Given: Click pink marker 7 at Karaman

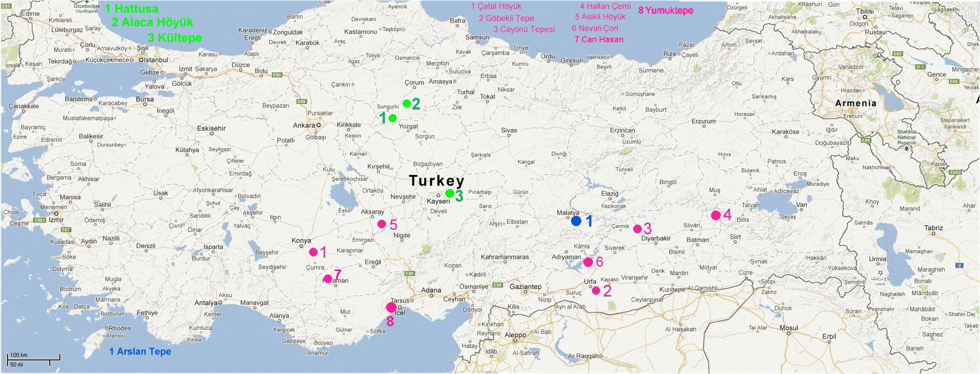Looking at the screenshot, I should point(328,278).
